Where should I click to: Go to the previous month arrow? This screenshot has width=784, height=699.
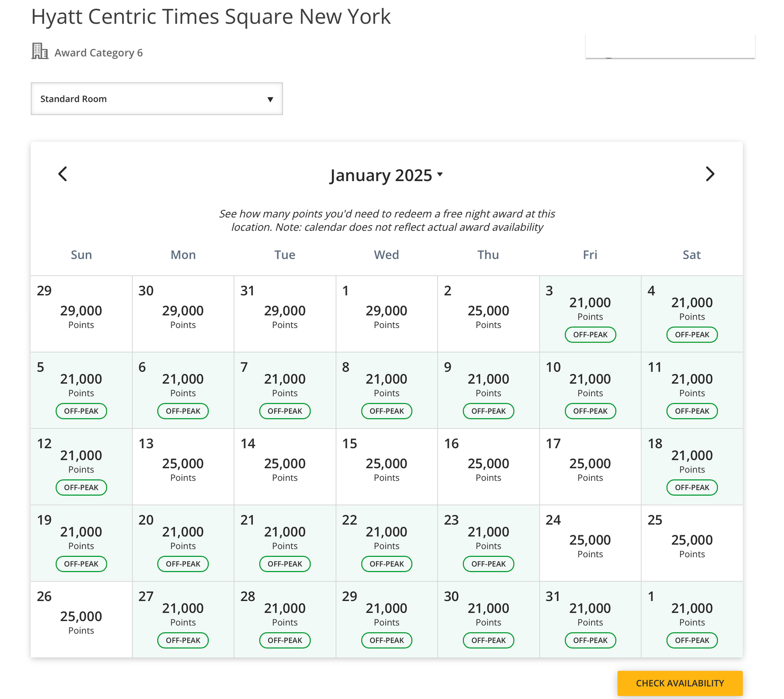coord(63,174)
